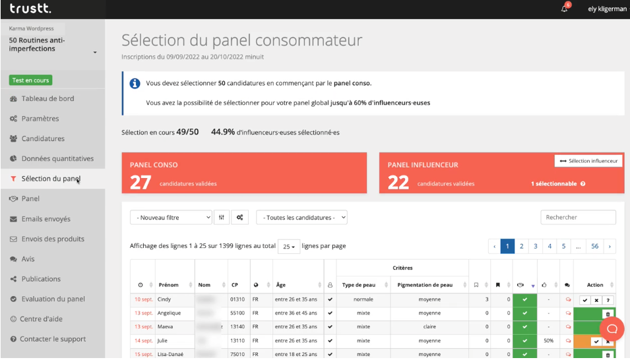Expand 'Toutes les candidatures' dropdown

[x=301, y=217]
